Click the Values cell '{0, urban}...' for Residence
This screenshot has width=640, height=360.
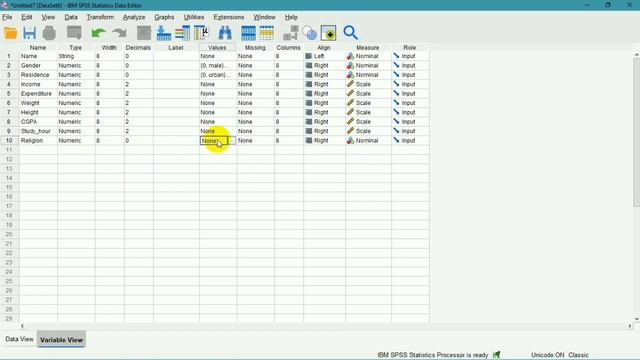click(x=218, y=75)
